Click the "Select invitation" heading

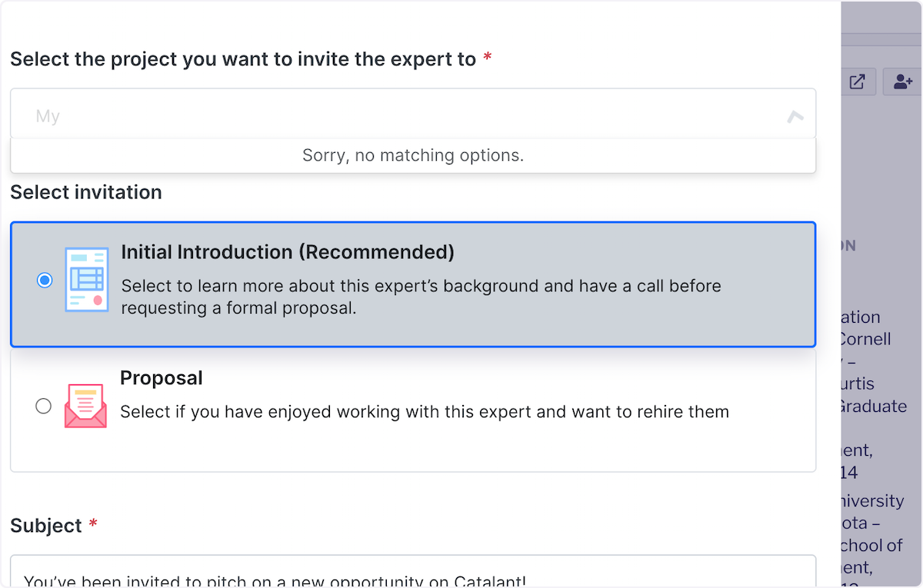point(86,192)
